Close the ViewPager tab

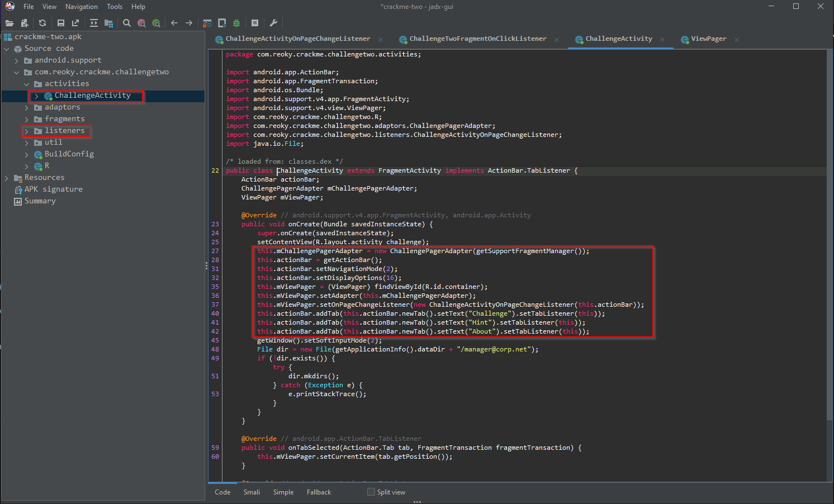coord(737,39)
